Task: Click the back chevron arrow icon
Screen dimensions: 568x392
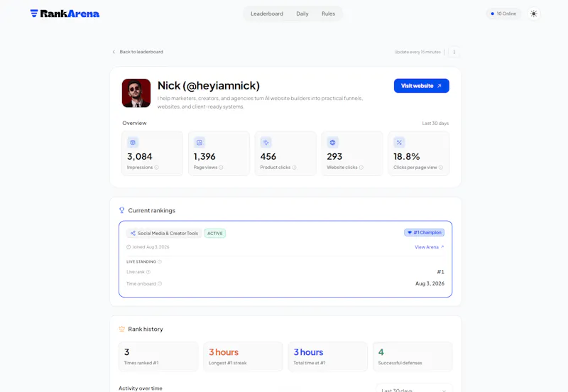Action: click(114, 52)
